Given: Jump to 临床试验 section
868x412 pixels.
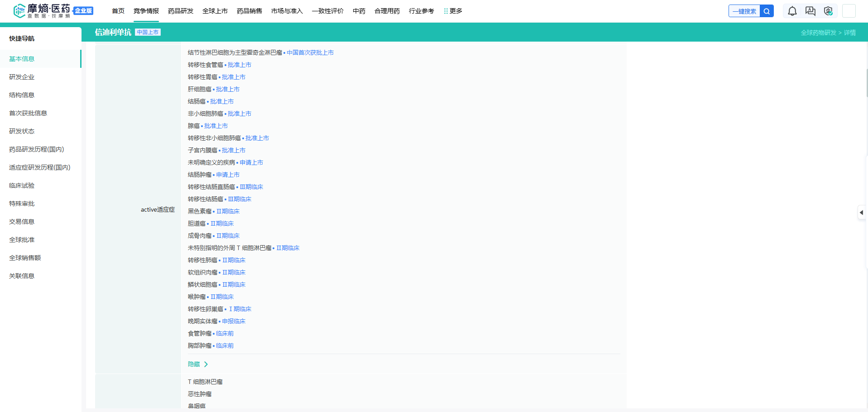Looking at the screenshot, I should click(x=22, y=185).
